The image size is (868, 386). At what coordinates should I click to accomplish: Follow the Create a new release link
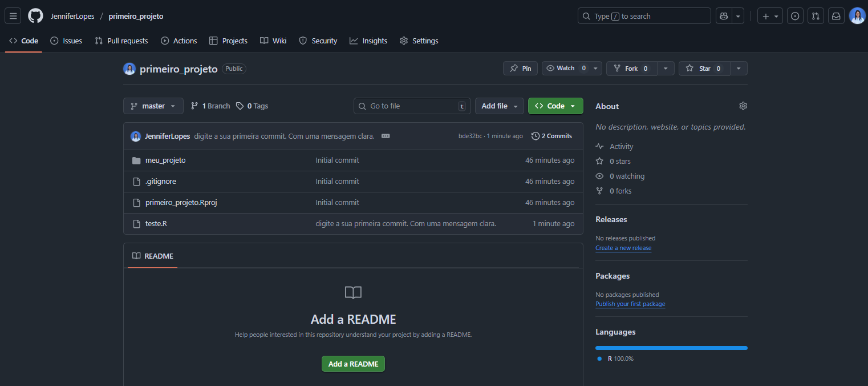(623, 248)
